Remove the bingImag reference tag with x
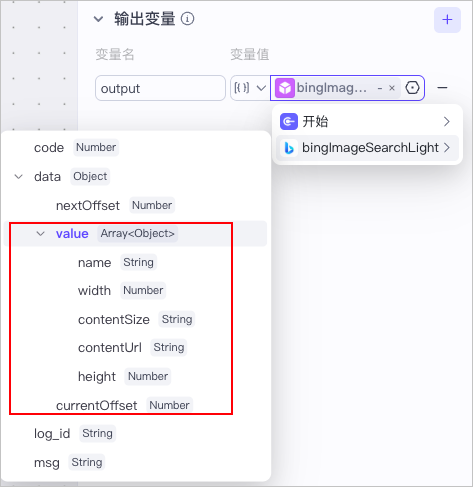 point(392,88)
